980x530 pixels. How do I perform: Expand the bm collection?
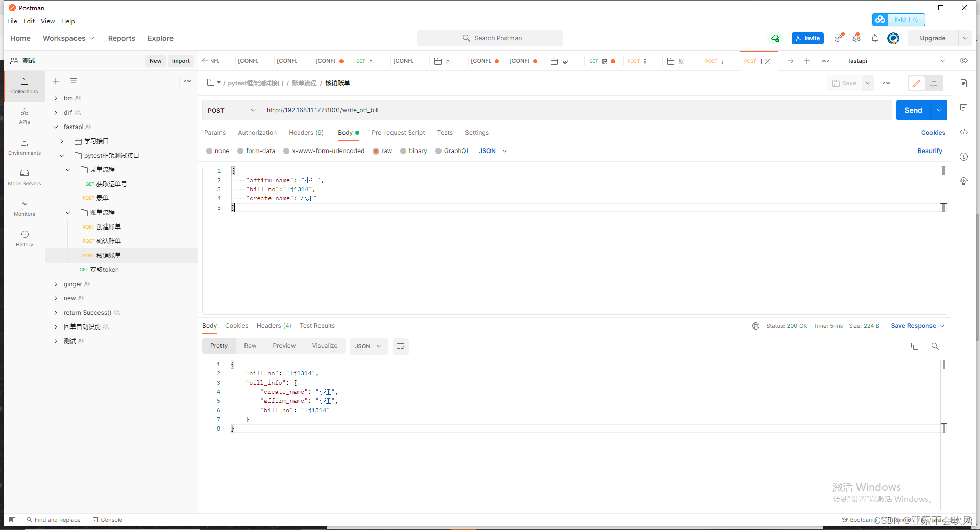click(x=56, y=98)
